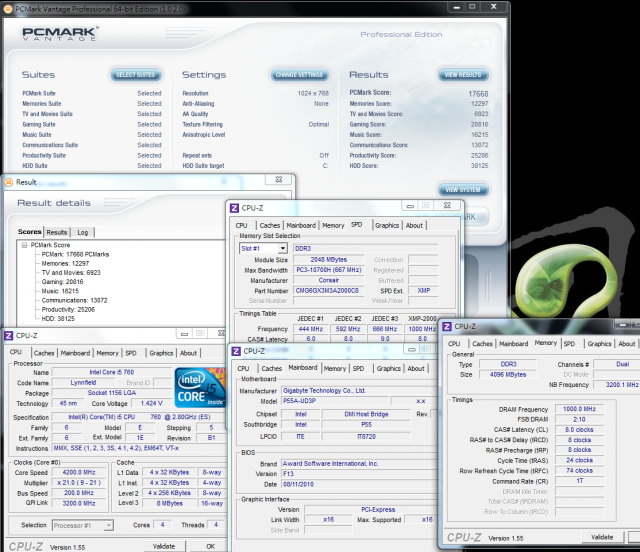Image resolution: width=640 pixels, height=552 pixels.
Task: Click the View System button
Action: tap(463, 189)
